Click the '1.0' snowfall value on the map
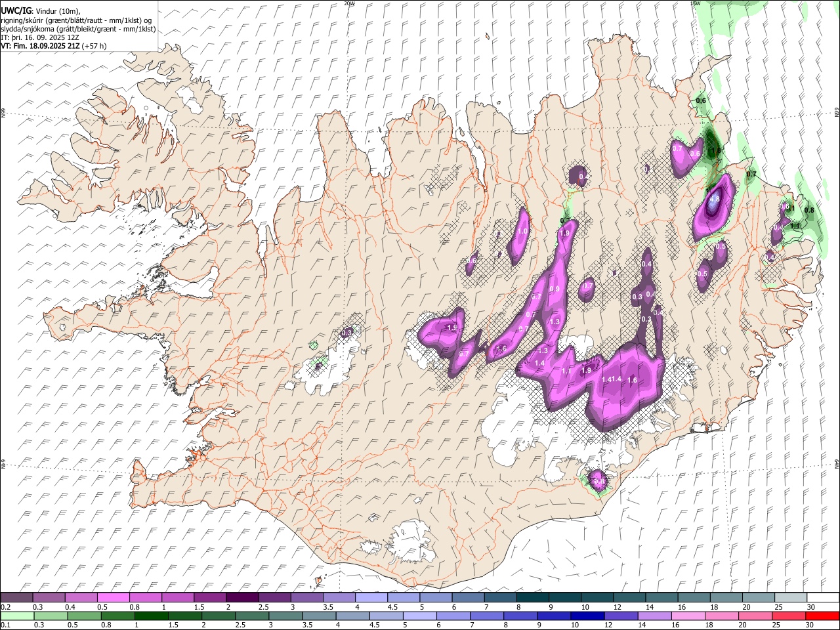 522,232
